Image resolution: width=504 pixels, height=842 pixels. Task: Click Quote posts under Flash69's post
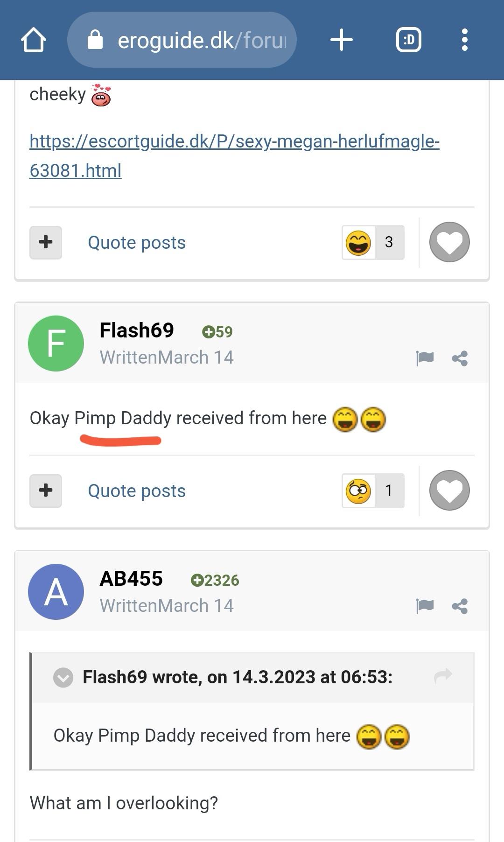tap(137, 491)
